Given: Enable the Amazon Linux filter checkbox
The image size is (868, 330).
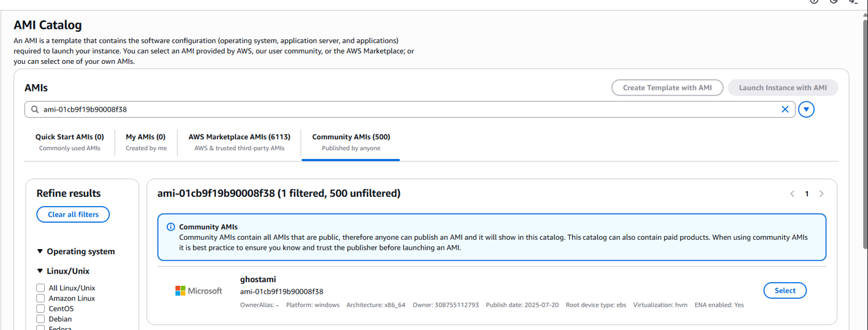Looking at the screenshot, I should point(40,298).
